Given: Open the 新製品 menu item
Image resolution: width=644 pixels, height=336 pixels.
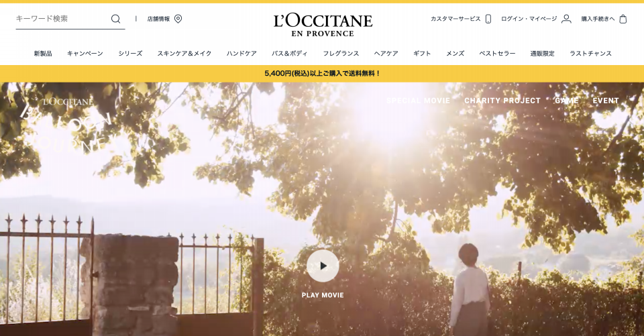Looking at the screenshot, I should (43, 54).
